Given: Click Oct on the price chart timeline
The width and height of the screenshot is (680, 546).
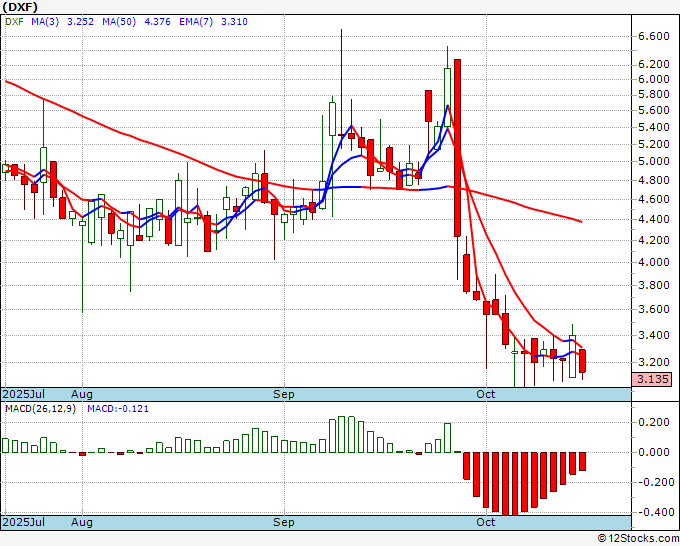Looking at the screenshot, I should pyautogui.click(x=485, y=394).
